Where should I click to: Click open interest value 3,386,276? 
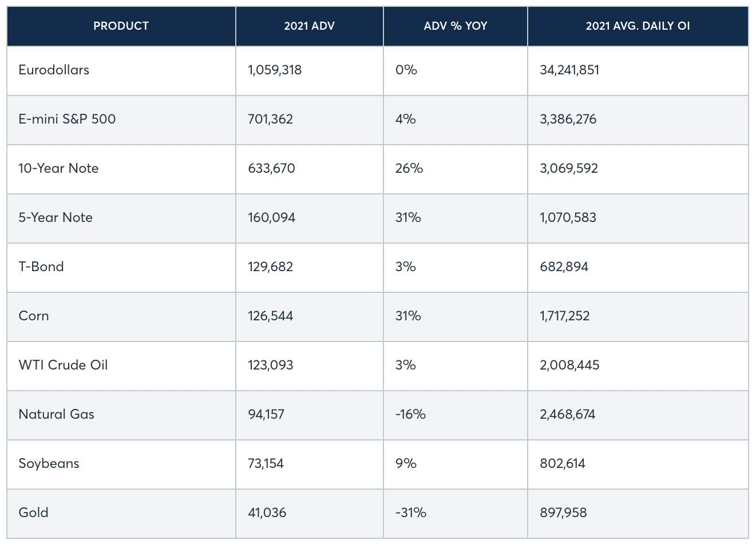568,120
